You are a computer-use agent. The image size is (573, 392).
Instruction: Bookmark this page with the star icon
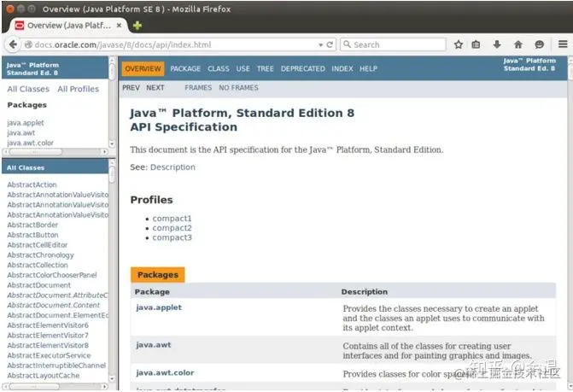459,44
